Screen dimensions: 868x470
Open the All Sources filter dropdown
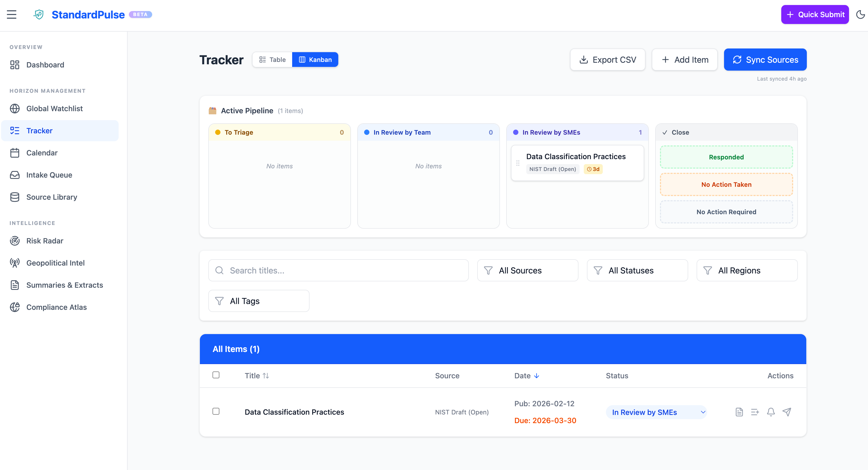pyautogui.click(x=527, y=270)
